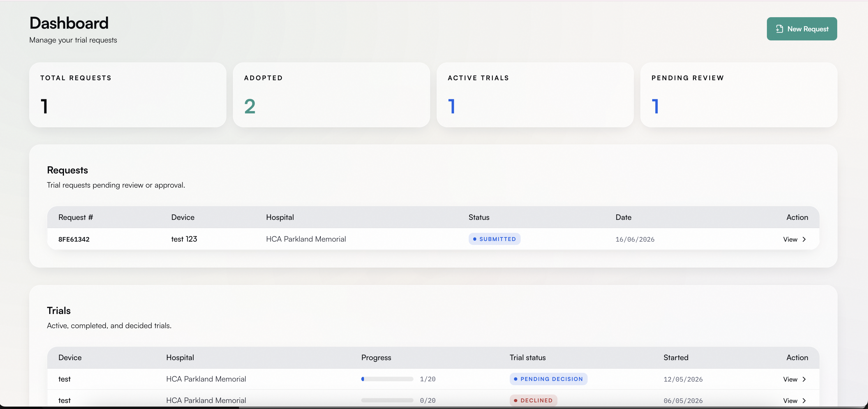This screenshot has height=409, width=868.
Task: Click the New Request button
Action: click(802, 29)
